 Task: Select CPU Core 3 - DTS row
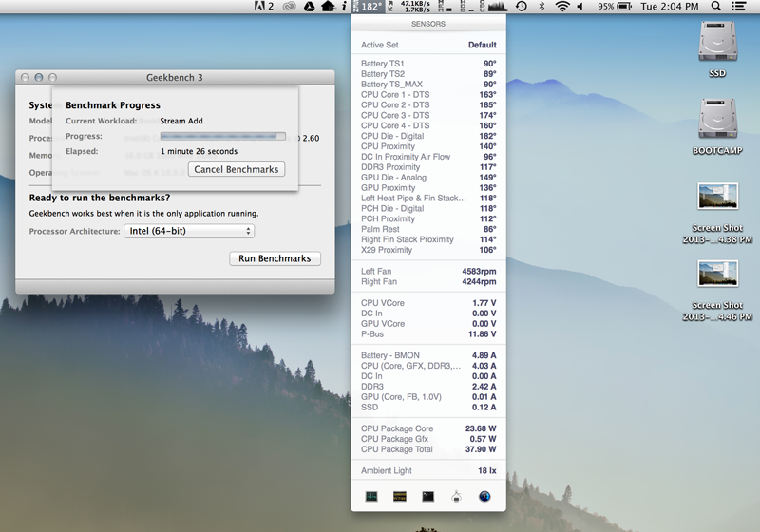[428, 115]
